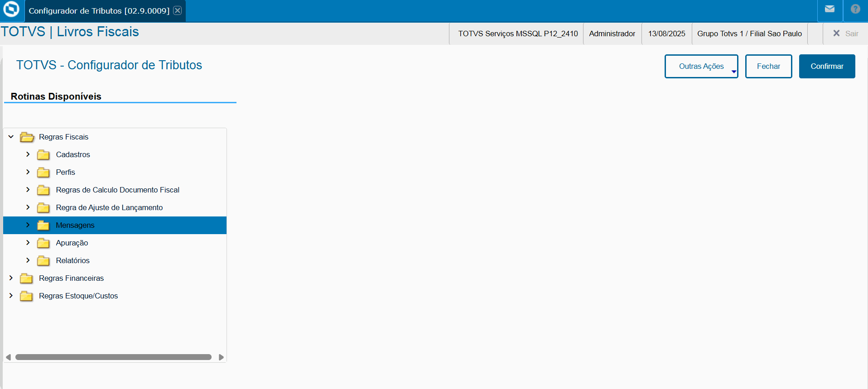The width and height of the screenshot is (868, 389).
Task: Click the tree horizontal scrollbar thumb
Action: (x=113, y=357)
